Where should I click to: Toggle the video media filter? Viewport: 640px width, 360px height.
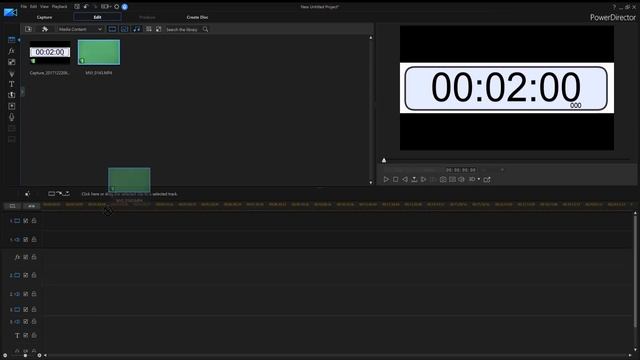[x=112, y=29]
